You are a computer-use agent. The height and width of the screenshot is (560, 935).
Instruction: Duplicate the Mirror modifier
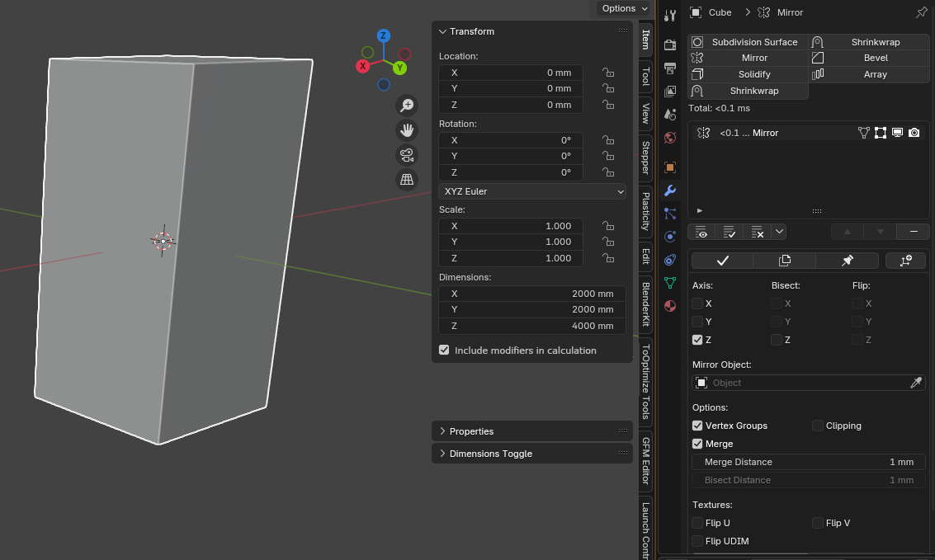(x=785, y=261)
